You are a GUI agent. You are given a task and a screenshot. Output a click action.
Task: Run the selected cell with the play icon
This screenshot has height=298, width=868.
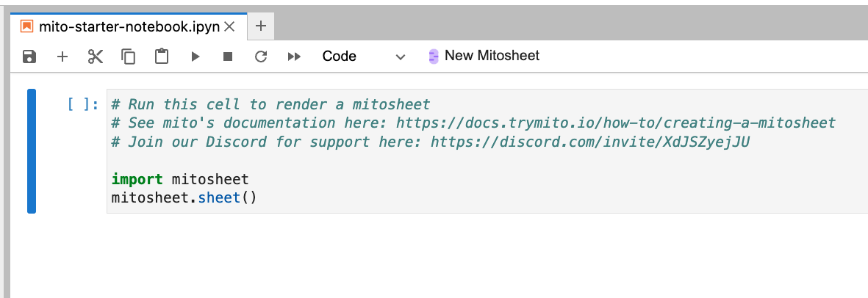pyautogui.click(x=196, y=57)
